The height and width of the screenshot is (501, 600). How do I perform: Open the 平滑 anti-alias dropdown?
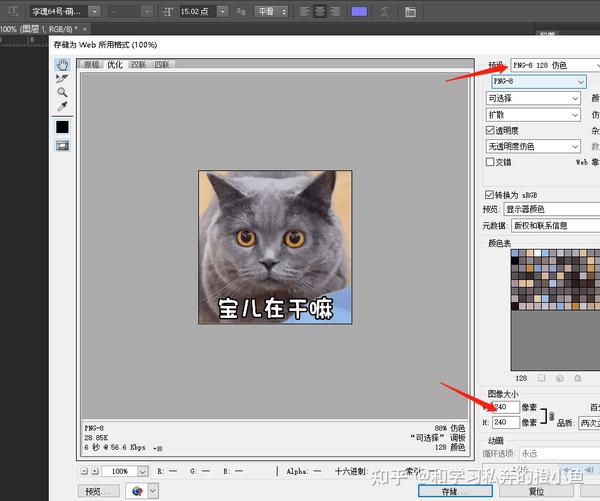pyautogui.click(x=271, y=11)
